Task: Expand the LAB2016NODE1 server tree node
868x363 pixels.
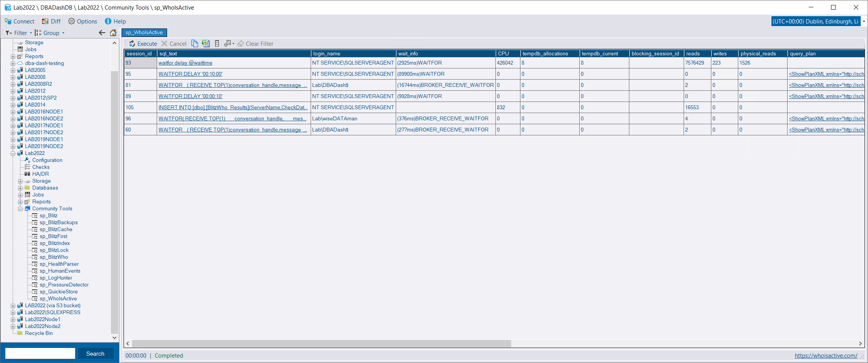Action: [x=13, y=112]
